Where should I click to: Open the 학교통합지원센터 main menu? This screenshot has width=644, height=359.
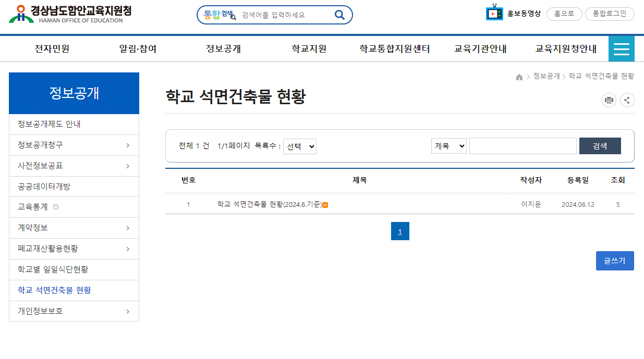[x=395, y=49]
